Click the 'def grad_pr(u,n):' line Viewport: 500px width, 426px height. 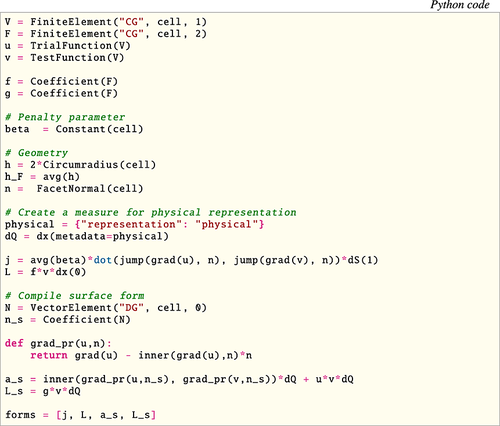click(x=58, y=344)
